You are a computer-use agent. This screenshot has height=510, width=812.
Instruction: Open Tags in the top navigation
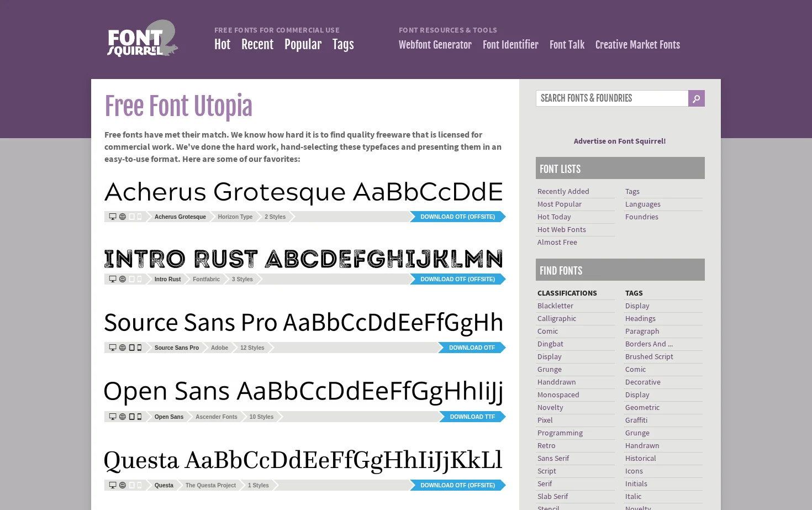click(x=343, y=45)
